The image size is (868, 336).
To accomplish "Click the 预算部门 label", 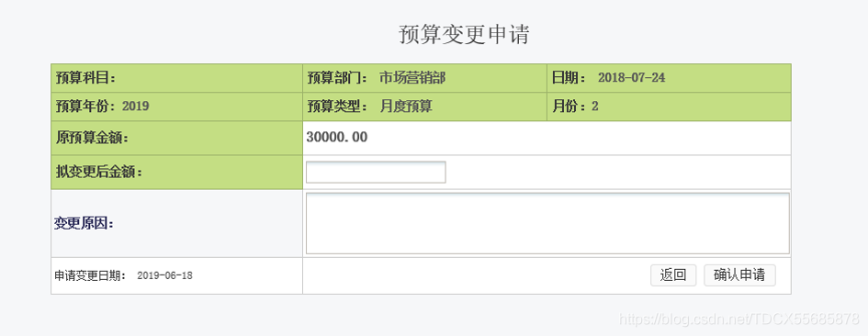I will pyautogui.click(x=338, y=78).
